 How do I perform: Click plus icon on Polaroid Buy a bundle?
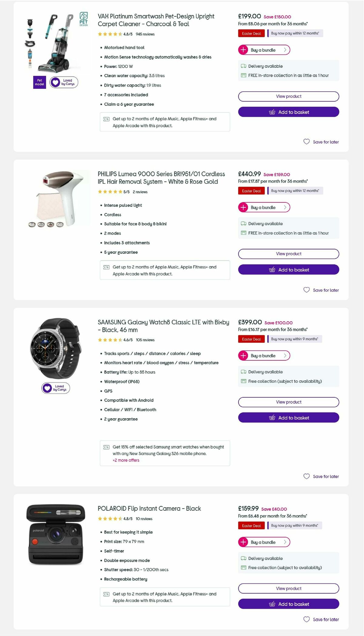[x=244, y=542]
